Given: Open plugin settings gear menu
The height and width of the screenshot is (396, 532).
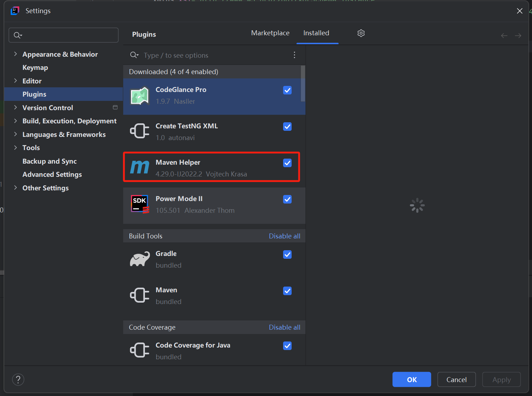Looking at the screenshot, I should [361, 33].
